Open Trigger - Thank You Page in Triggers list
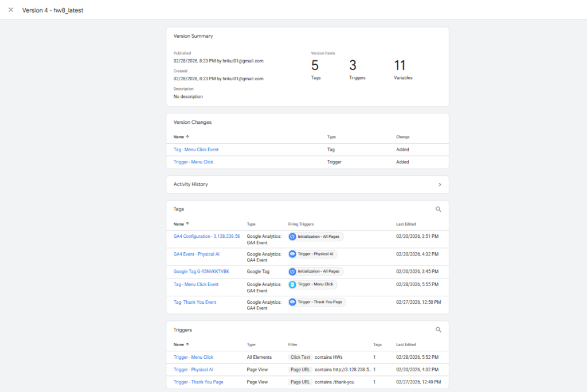 coord(198,382)
